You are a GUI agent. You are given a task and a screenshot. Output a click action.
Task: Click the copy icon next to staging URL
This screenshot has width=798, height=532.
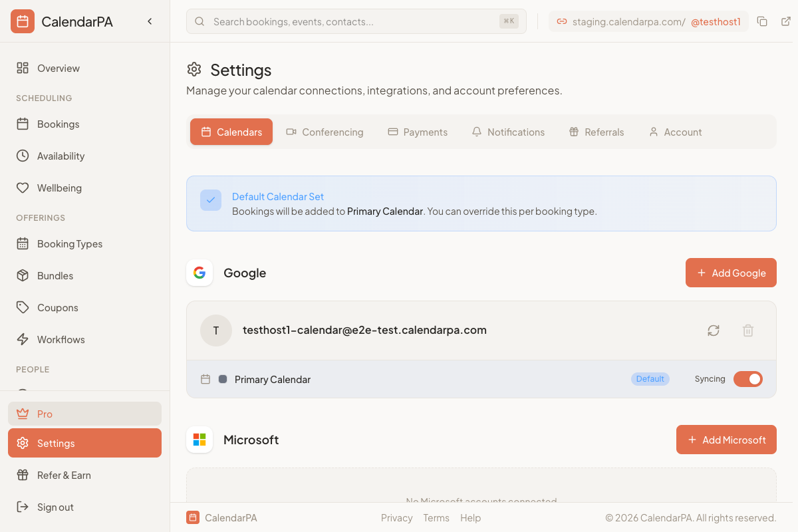click(x=762, y=21)
